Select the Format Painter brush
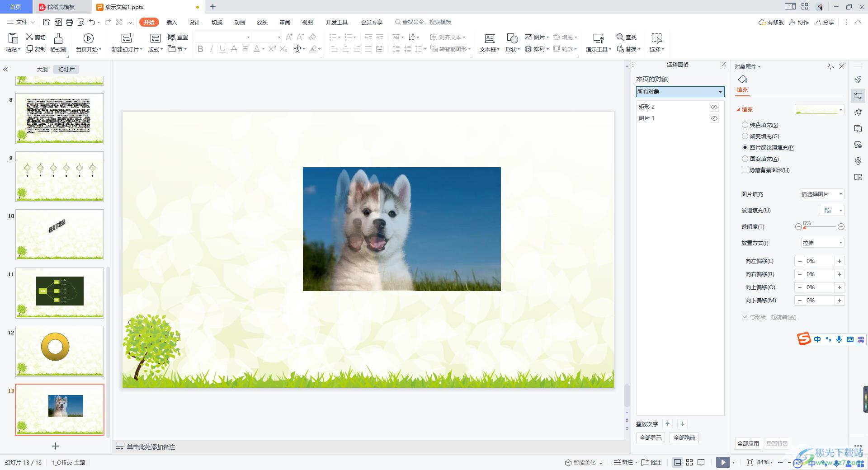Viewport: 868px width, 470px height. pyautogui.click(x=58, y=38)
